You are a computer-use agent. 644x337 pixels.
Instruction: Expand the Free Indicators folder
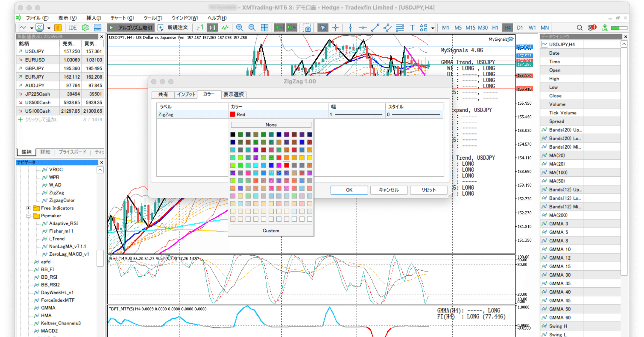[x=29, y=208]
